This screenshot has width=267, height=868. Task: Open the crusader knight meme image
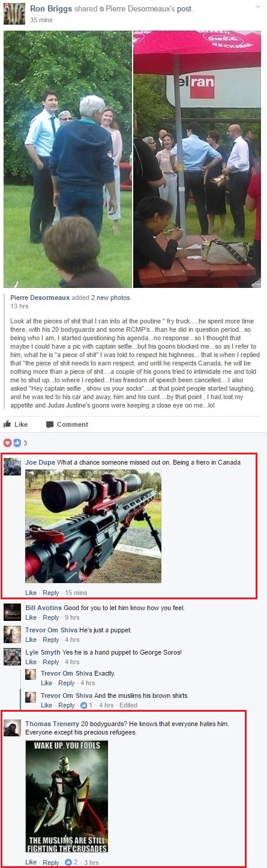(67, 796)
